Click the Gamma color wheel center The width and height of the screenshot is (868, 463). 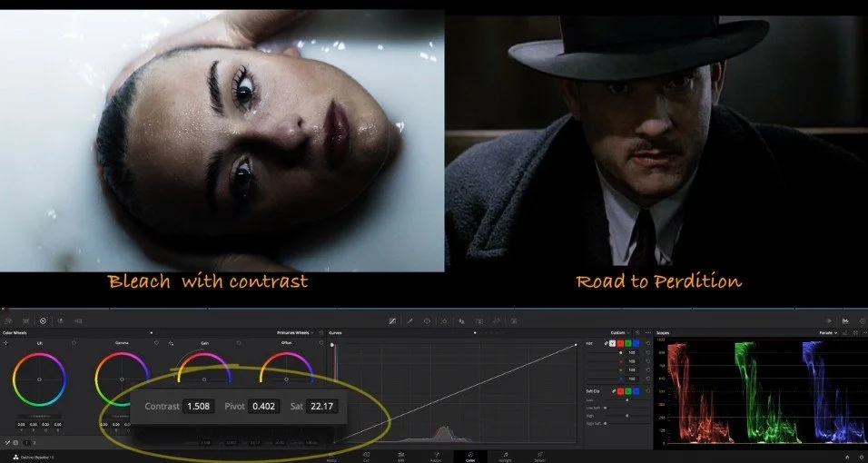[x=122, y=379]
